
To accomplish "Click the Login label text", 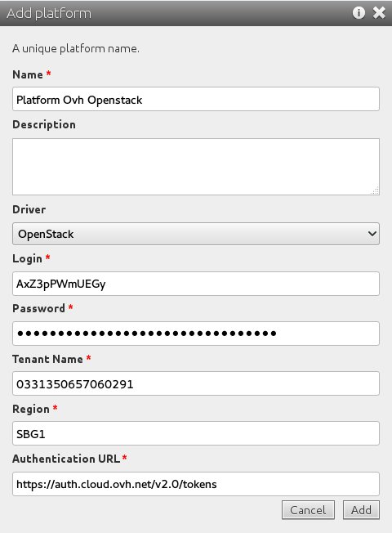I will coord(27,258).
